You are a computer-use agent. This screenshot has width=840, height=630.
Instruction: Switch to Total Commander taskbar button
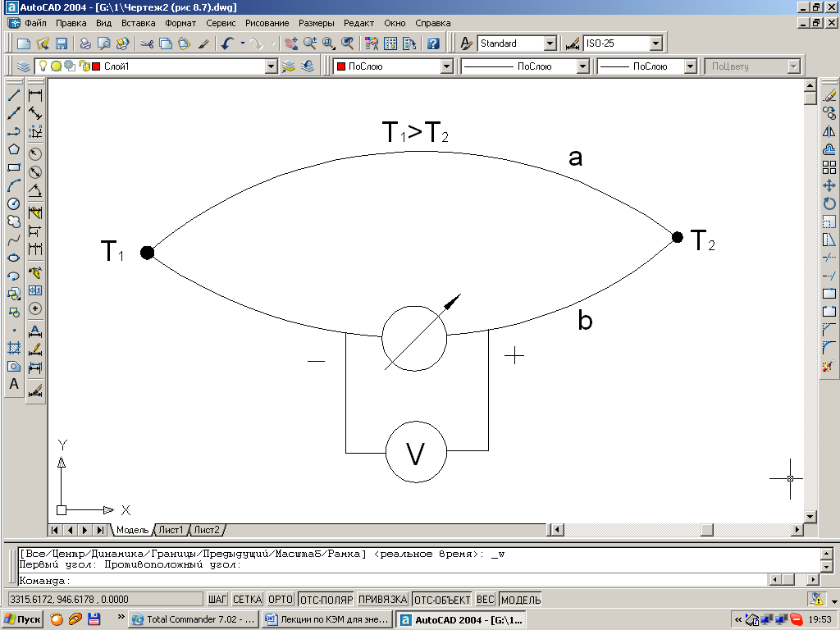194,619
